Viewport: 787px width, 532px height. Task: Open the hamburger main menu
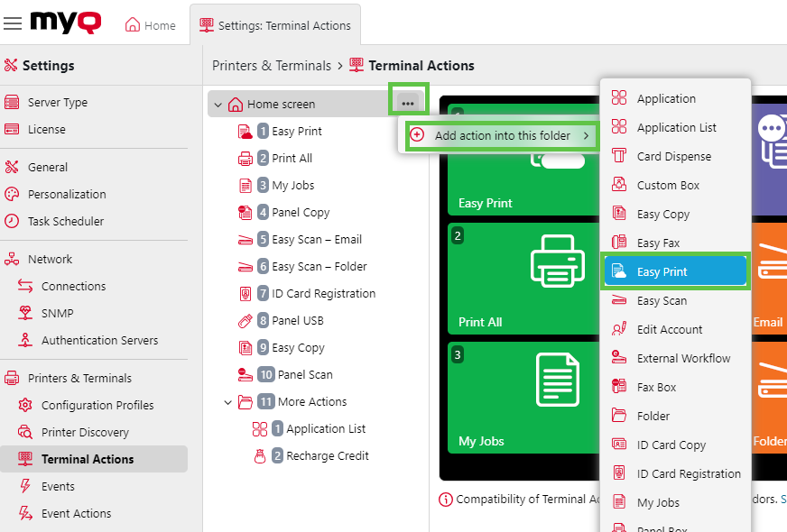pos(13,24)
